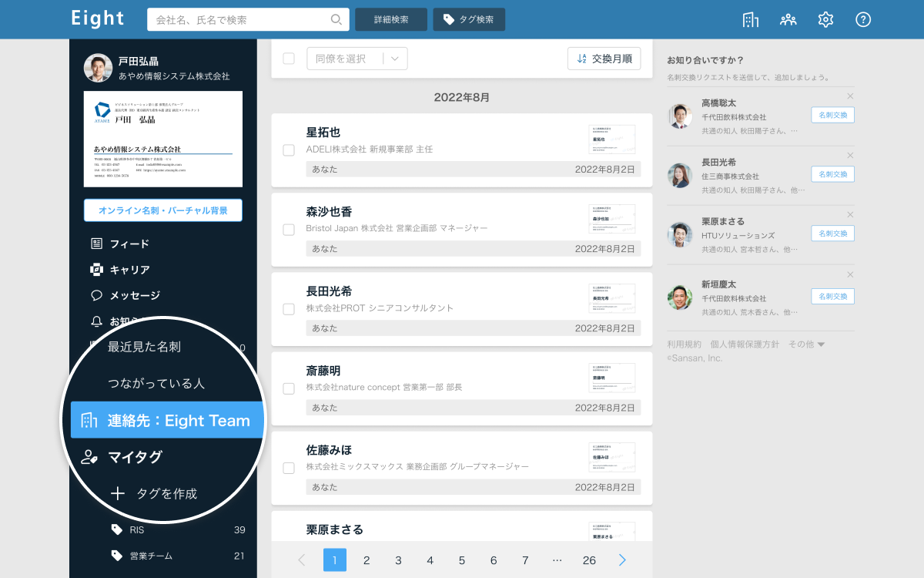Open the people group icon in header
The image size is (924, 578).
[x=788, y=19]
